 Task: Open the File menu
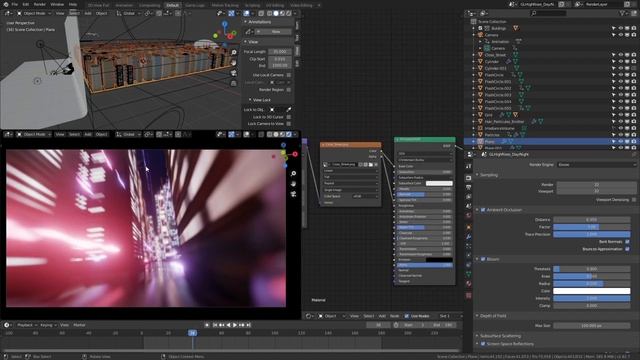(14, 4)
